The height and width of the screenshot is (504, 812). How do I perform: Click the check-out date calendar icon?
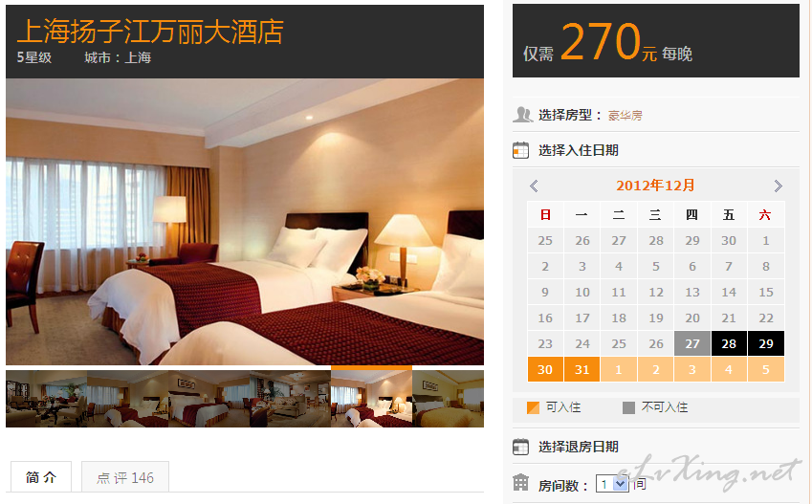click(x=521, y=447)
